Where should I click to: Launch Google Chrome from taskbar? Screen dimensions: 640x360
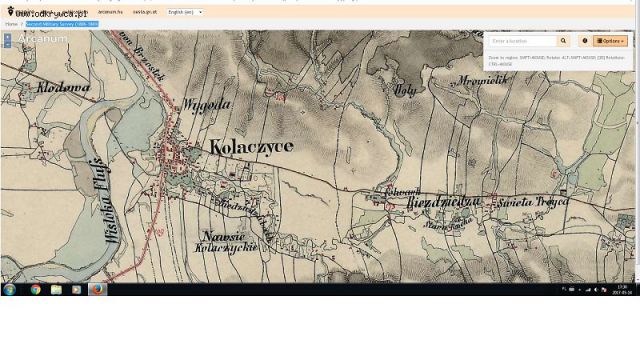tap(36, 289)
